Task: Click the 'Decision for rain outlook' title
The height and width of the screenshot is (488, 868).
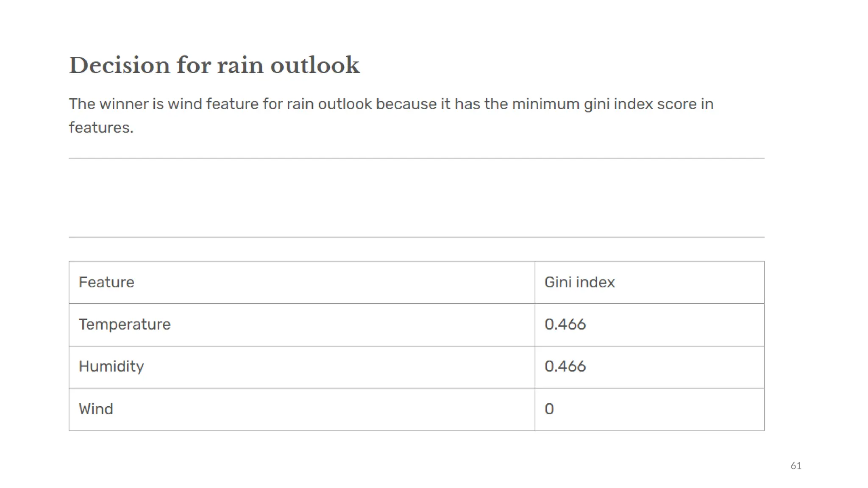Action: [x=214, y=66]
